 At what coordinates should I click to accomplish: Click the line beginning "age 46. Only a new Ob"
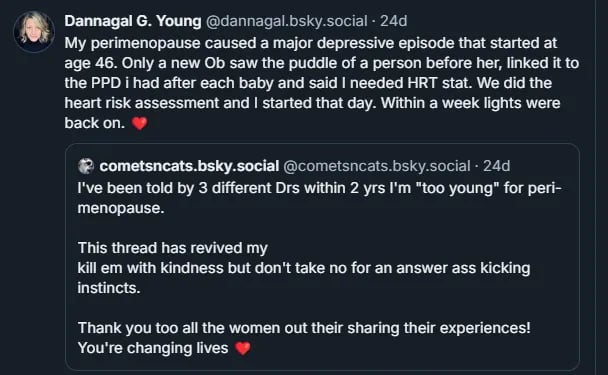[x=322, y=63]
